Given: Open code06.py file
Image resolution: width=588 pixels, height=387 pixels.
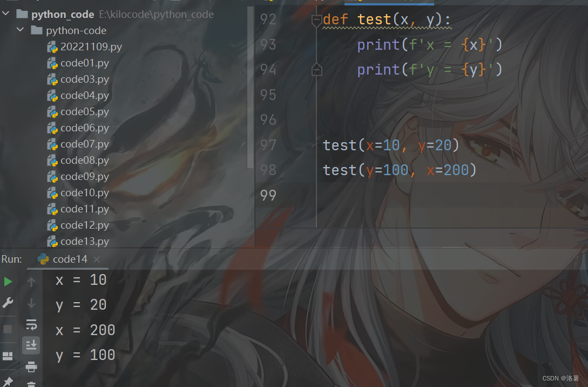Looking at the screenshot, I should [78, 128].
